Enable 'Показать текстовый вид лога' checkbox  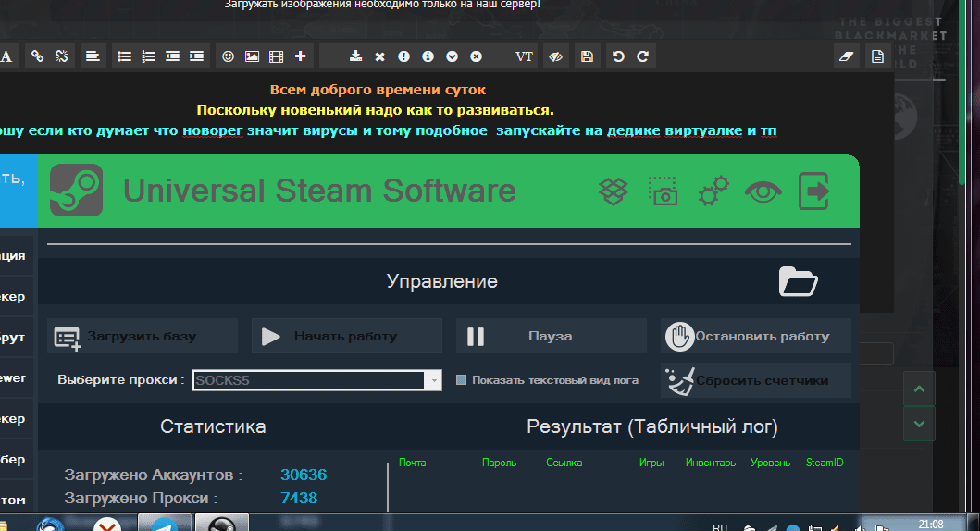pyautogui.click(x=462, y=380)
